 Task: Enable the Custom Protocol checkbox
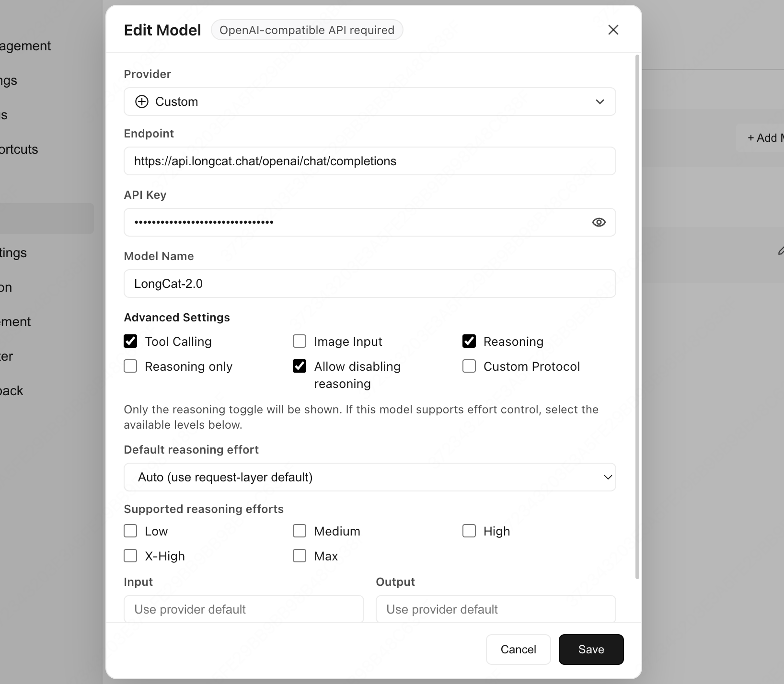click(469, 366)
